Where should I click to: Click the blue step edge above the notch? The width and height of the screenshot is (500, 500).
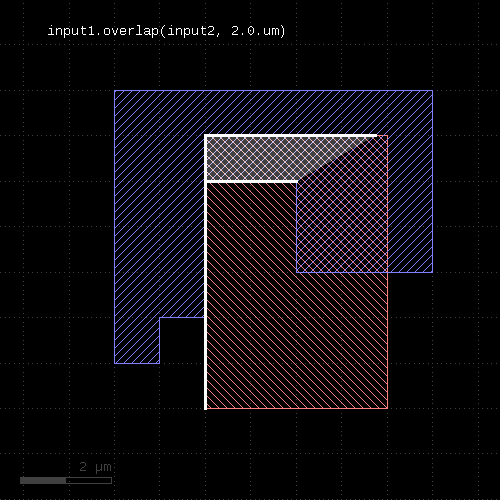pyautogui.click(x=182, y=317)
